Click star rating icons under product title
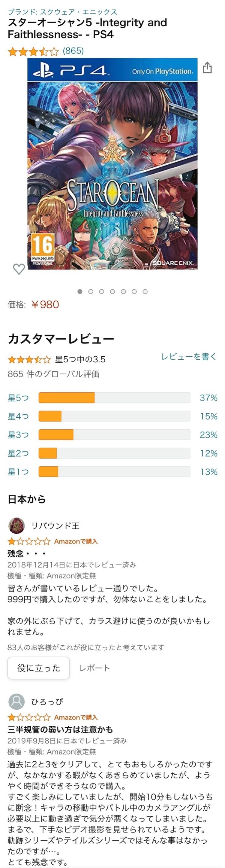Image resolution: width=225 pixels, height=868 pixels. 33,51
